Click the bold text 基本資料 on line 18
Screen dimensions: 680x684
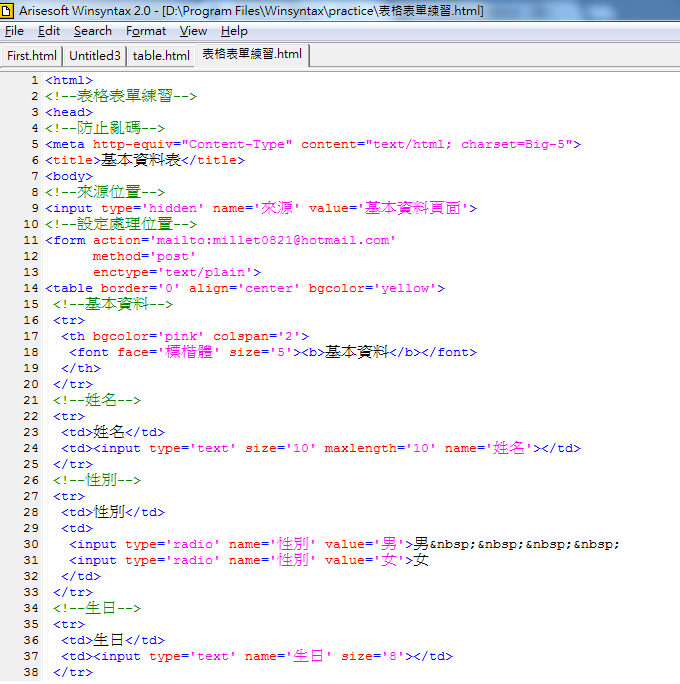click(x=357, y=352)
